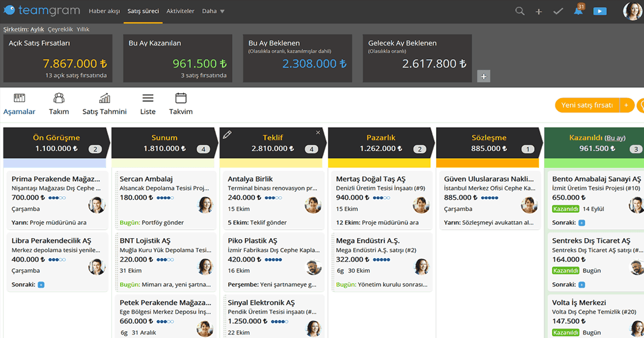Open Volta İş Merkezi deal

[579, 303]
